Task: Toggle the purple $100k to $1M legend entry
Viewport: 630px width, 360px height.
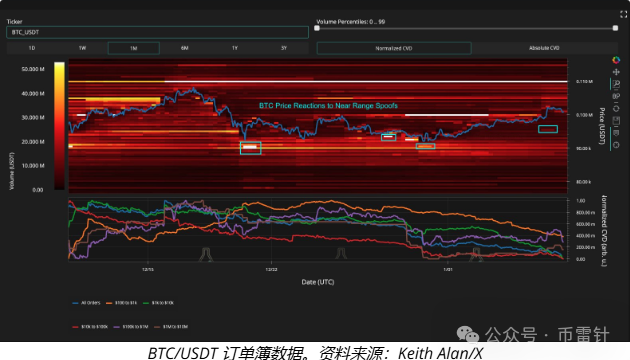Action: click(131, 327)
